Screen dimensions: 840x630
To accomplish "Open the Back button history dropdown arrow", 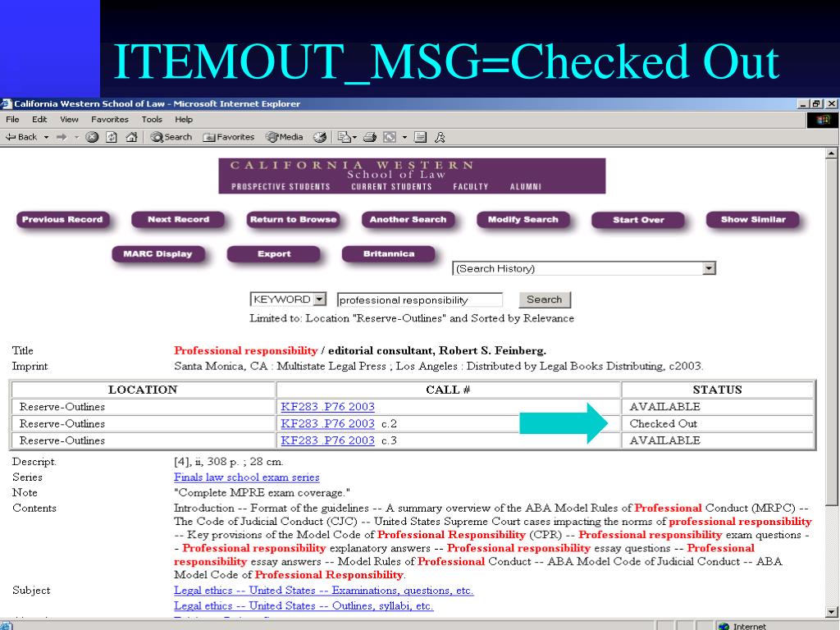I will 46,137.
